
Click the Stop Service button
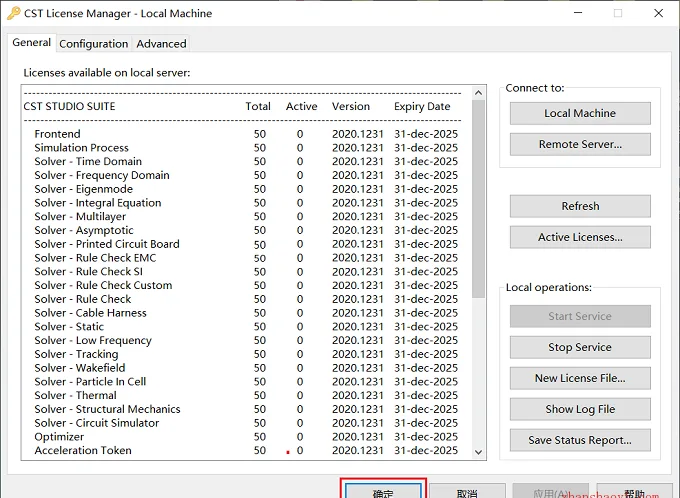point(580,347)
